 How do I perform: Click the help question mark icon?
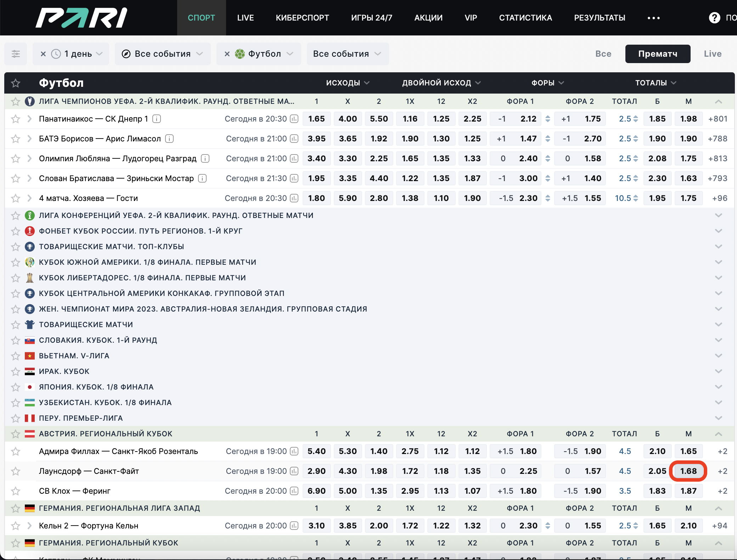click(x=714, y=18)
